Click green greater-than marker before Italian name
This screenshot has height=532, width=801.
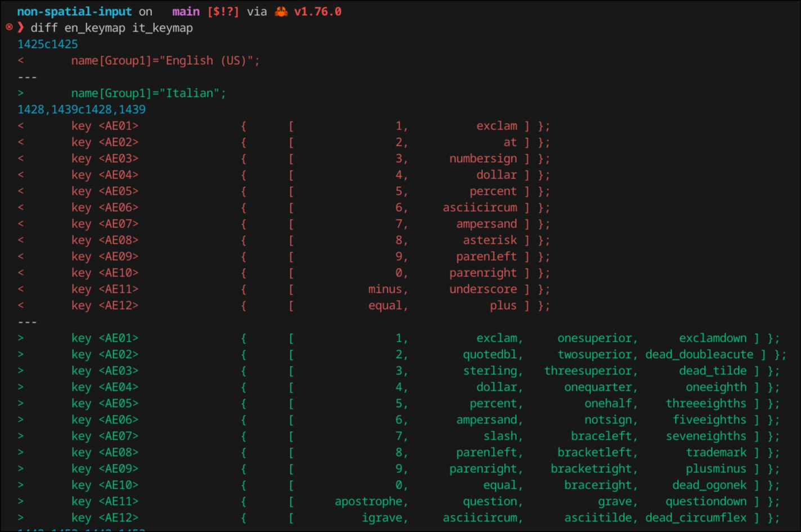click(x=21, y=93)
